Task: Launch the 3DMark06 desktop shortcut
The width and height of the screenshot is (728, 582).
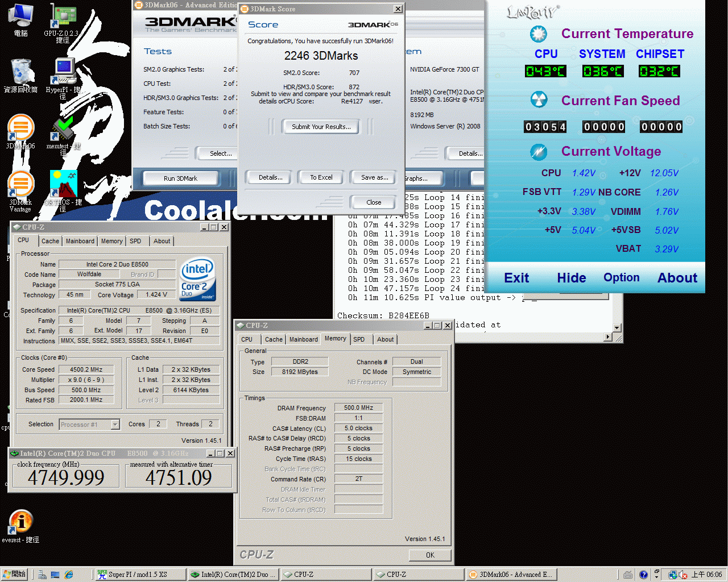Action: [x=20, y=132]
